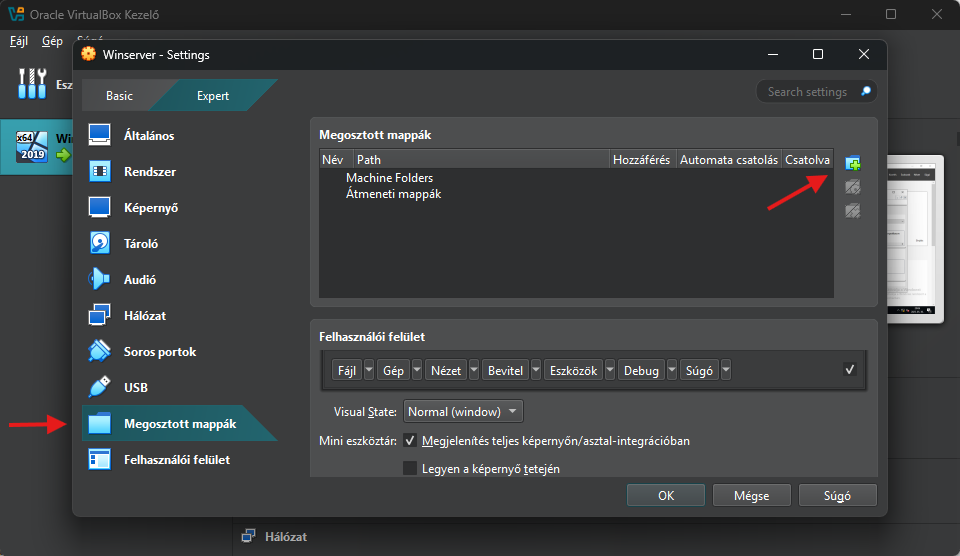Click the add shared folder icon

pos(852,163)
